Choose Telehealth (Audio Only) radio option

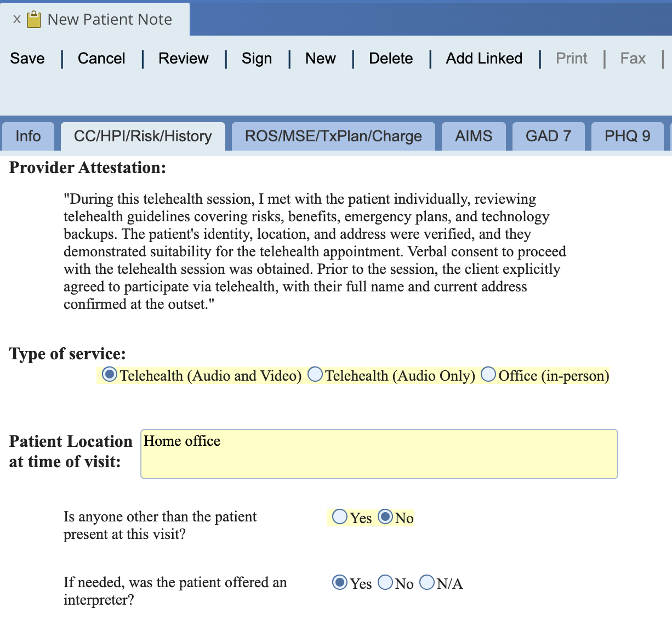tap(315, 375)
